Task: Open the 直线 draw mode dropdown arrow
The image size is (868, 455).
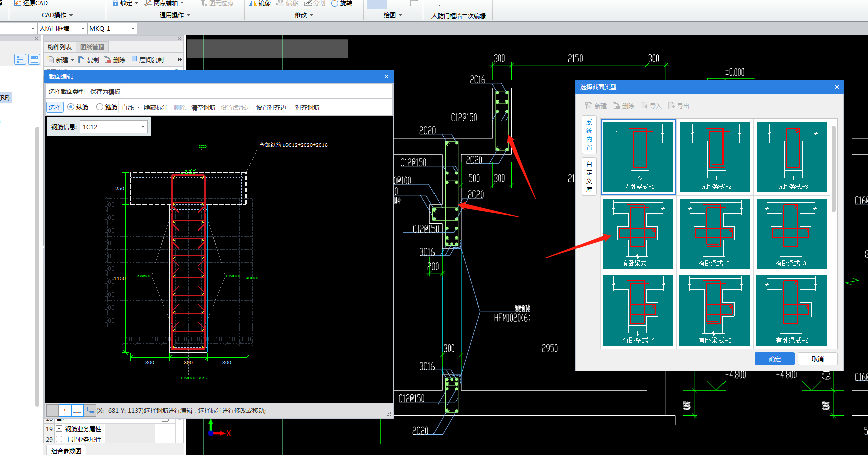Action: click(x=139, y=108)
